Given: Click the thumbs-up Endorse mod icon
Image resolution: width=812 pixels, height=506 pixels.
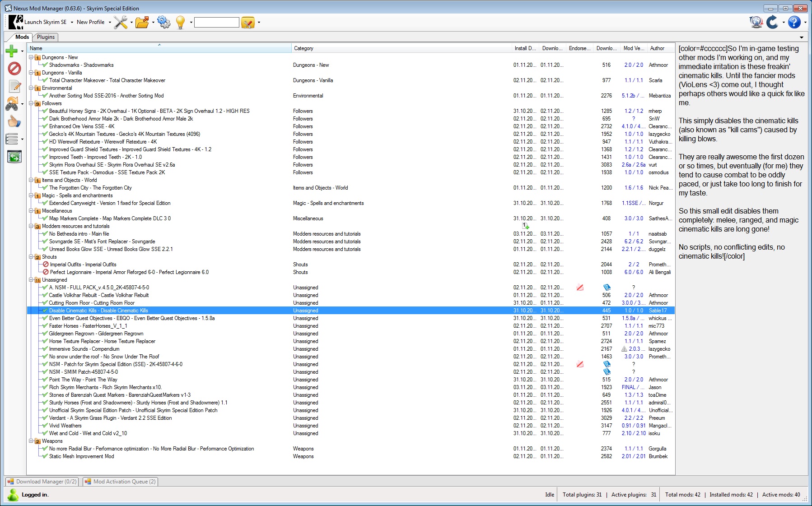Looking at the screenshot, I should point(14,121).
